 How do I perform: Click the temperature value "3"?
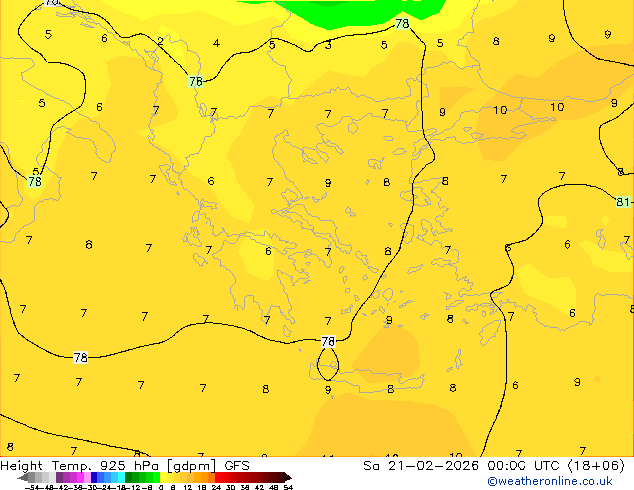point(328,45)
